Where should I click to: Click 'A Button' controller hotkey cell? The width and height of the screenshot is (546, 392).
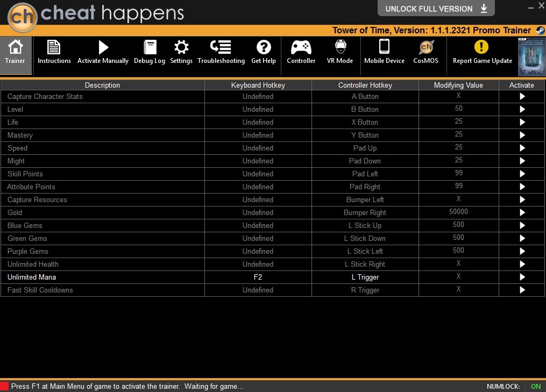(x=365, y=96)
